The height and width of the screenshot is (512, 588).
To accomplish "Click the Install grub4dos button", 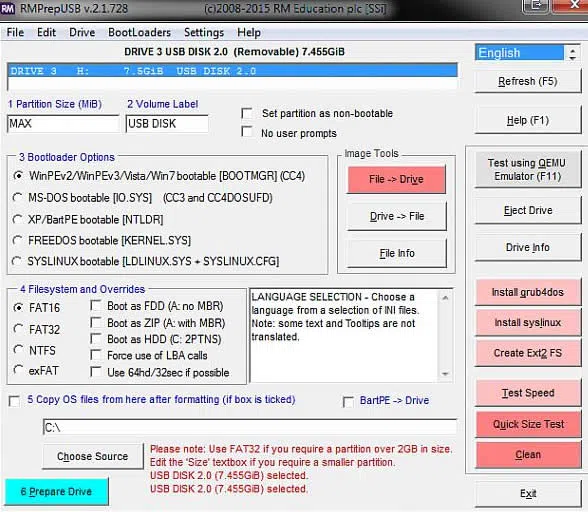I will pos(528,292).
